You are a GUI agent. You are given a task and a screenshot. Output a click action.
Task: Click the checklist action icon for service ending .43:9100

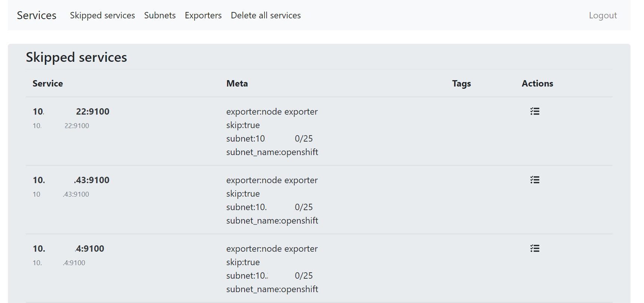click(534, 180)
